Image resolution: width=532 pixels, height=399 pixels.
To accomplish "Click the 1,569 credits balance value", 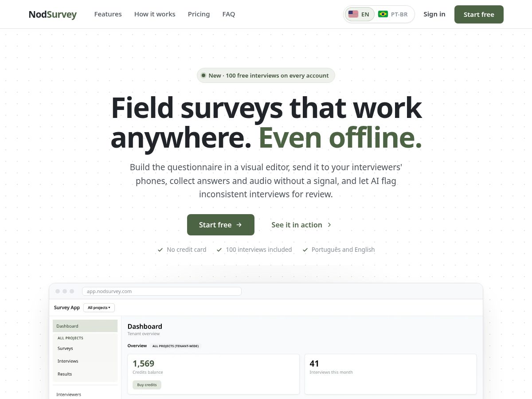I will click(x=144, y=364).
